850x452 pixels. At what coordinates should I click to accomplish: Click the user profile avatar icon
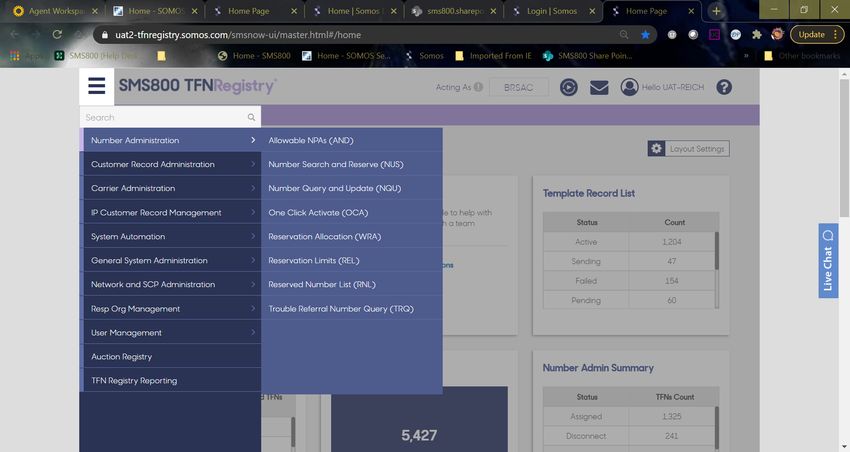(629, 87)
